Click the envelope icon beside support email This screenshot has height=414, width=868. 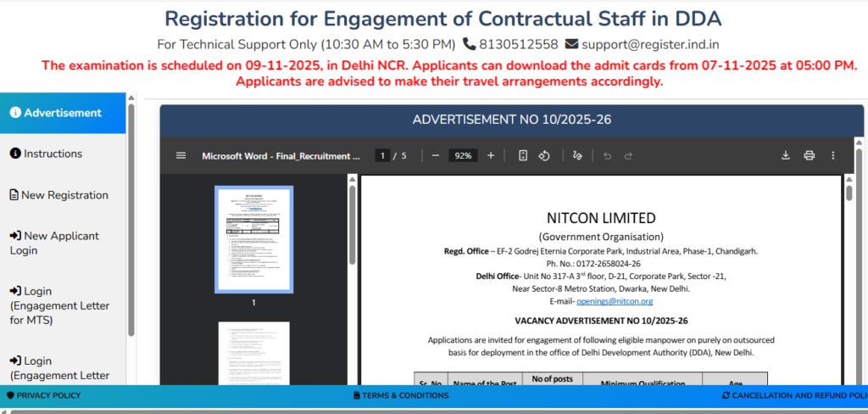click(x=571, y=44)
